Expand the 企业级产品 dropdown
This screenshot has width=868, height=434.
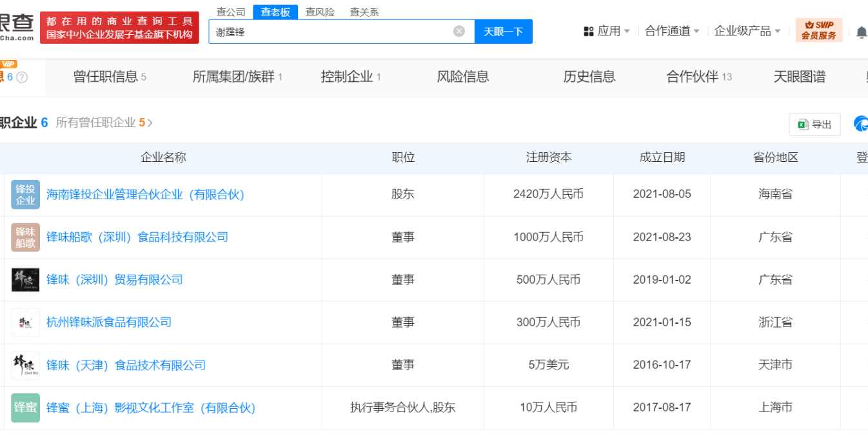click(747, 31)
